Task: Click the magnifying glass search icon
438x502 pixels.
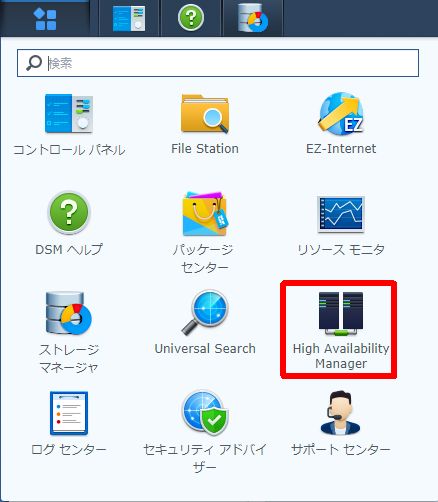Action: point(34,63)
